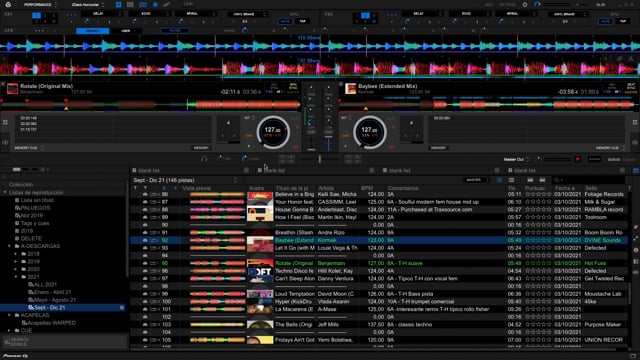Click the rekordbox logo icon
This screenshot has height=360, width=640.
[8, 4]
